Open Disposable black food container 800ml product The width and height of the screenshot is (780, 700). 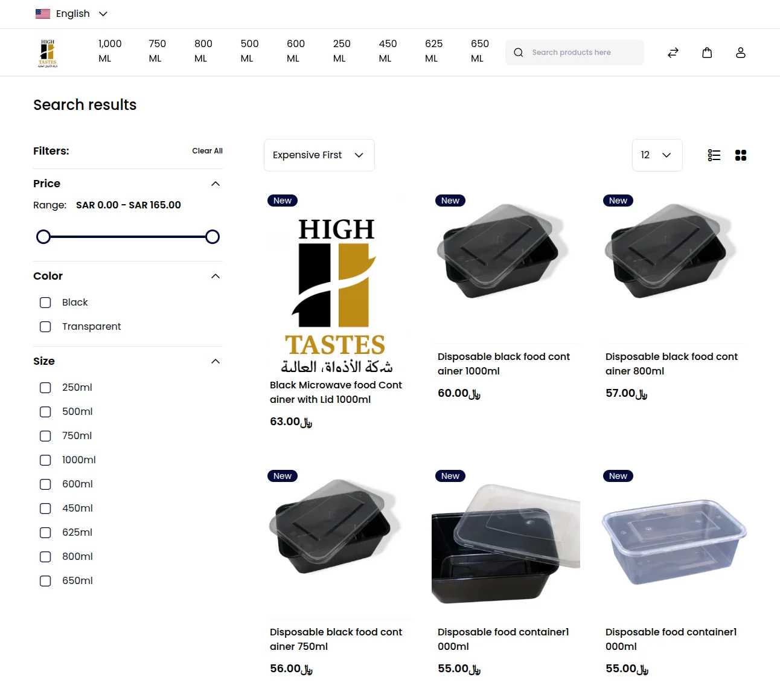[671, 364]
